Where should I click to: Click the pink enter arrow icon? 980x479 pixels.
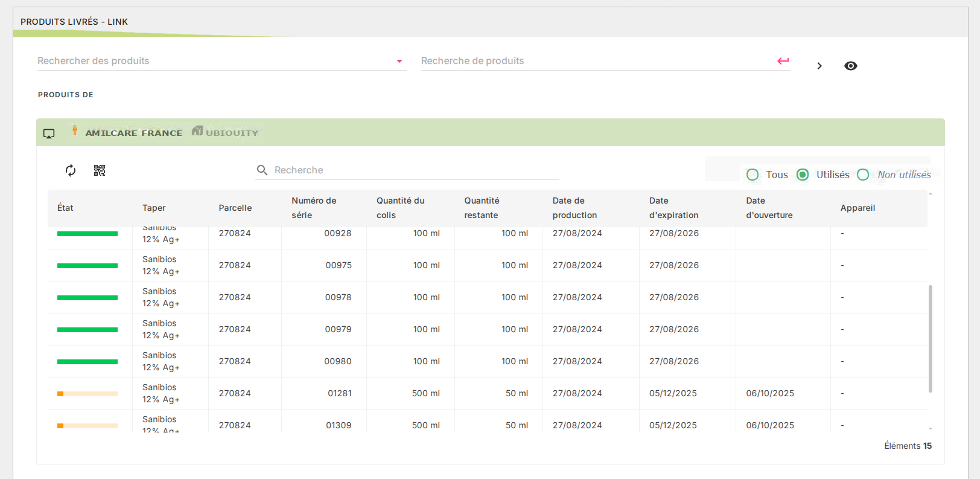783,61
